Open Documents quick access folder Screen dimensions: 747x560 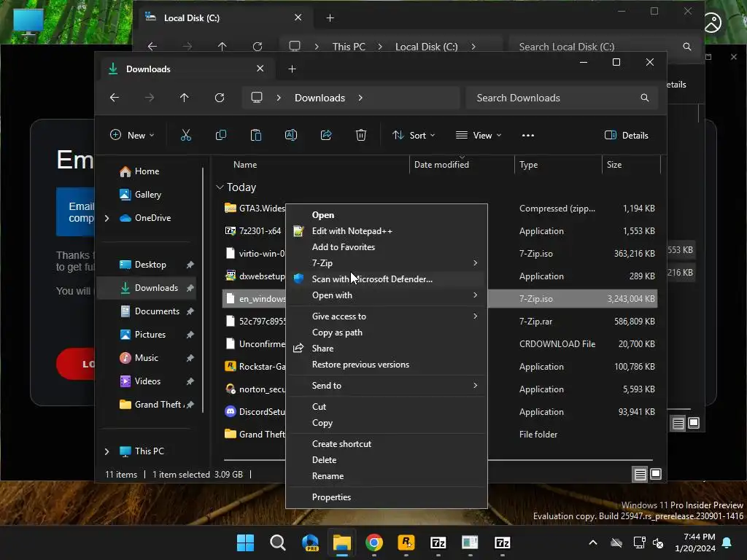(157, 311)
